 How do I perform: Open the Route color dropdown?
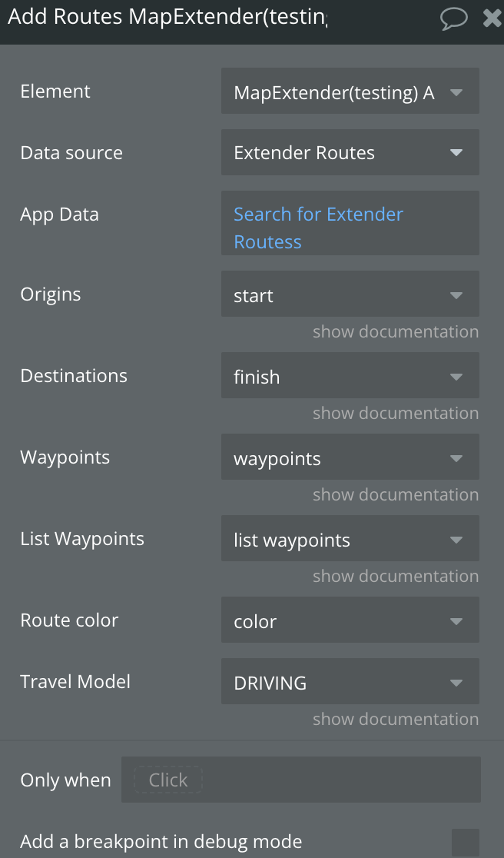pos(350,620)
